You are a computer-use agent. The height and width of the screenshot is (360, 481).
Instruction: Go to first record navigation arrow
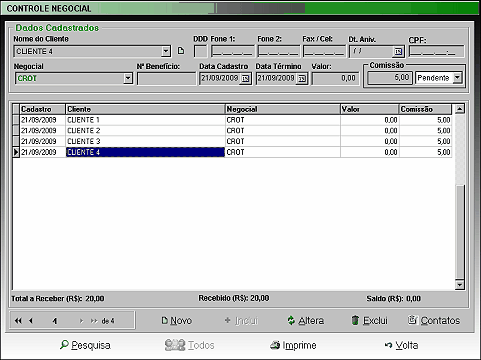18,321
